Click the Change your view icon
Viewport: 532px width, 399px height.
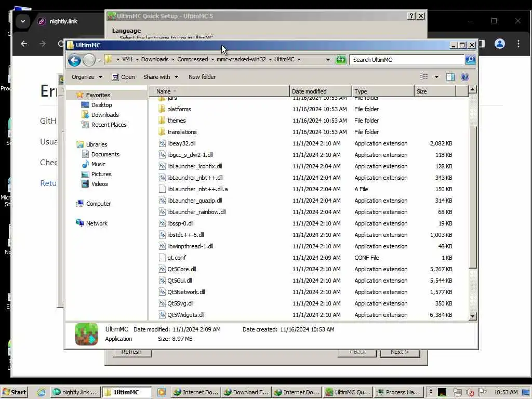[x=424, y=77]
